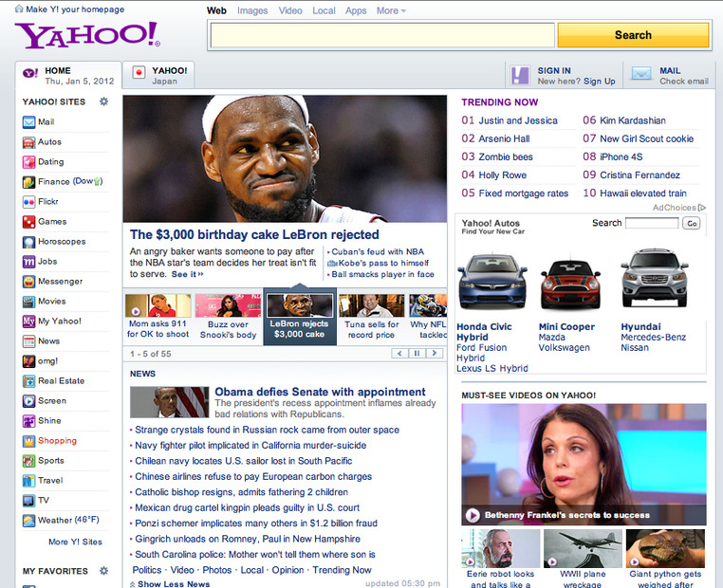Select the Local search tab
This screenshot has height=588, width=723.
(324, 10)
